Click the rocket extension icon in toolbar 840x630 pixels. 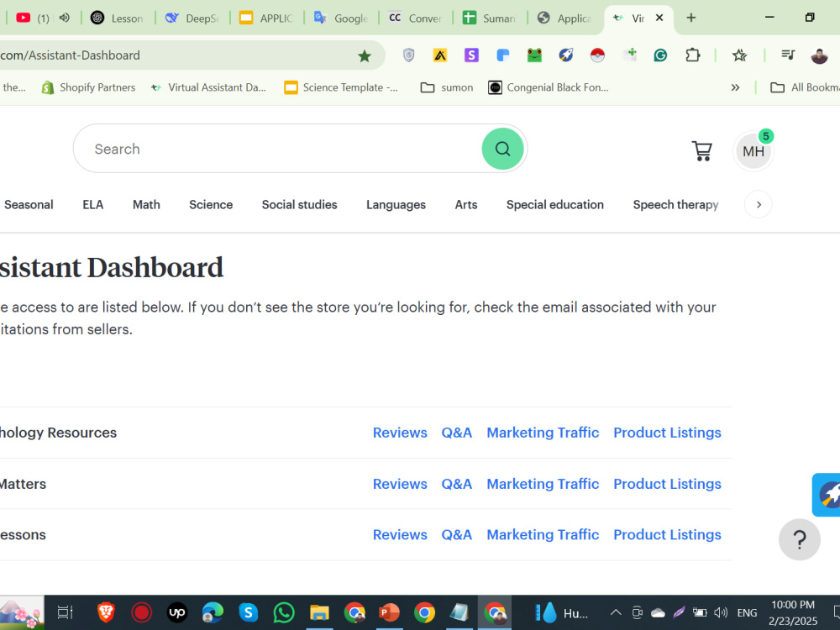[x=565, y=55]
